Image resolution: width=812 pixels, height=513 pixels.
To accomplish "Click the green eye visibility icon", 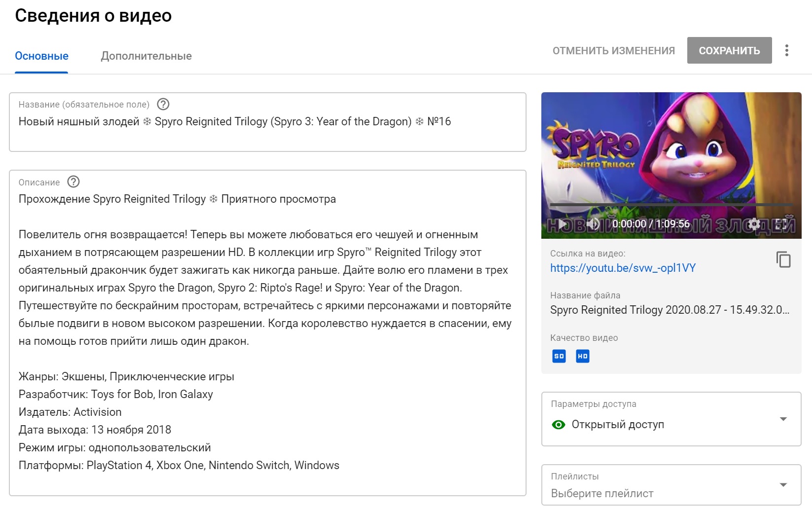I will 558,425.
